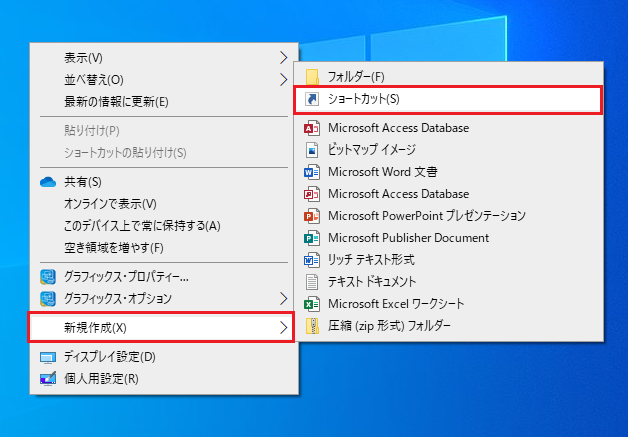Click the Publisher Document icon
Screen dimensions: 628x437
coord(311,238)
